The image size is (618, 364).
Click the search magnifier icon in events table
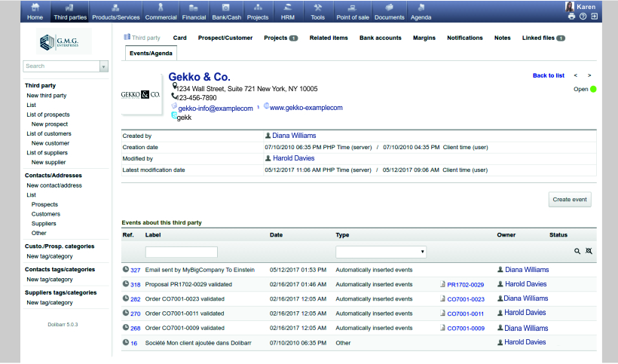[x=577, y=252]
